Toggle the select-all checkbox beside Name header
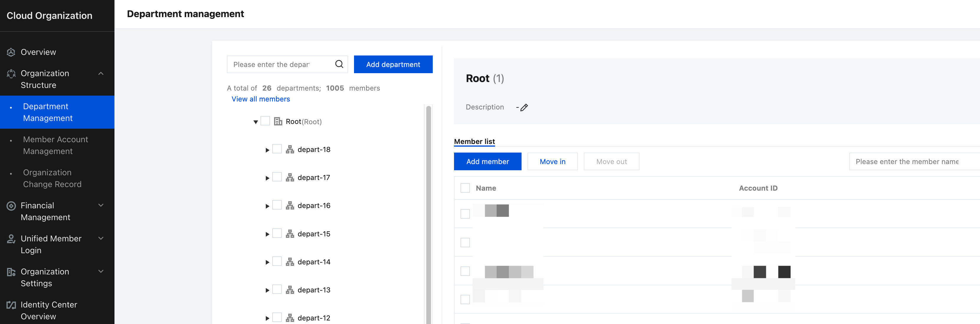The width and height of the screenshot is (980, 324). [465, 188]
